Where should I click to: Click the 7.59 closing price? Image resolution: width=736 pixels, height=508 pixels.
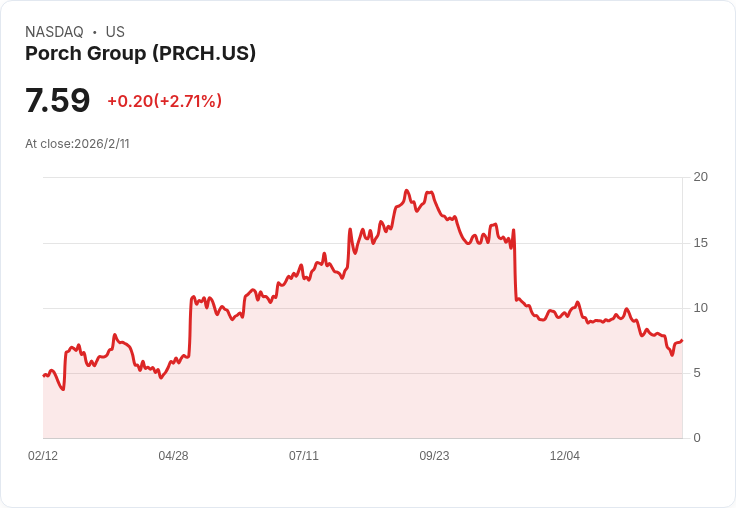pos(57,100)
